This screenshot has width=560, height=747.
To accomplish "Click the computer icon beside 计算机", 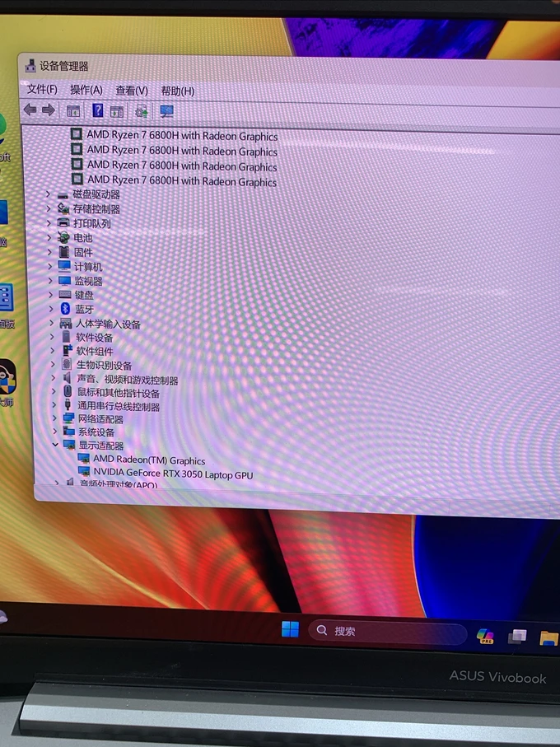I will tap(65, 266).
